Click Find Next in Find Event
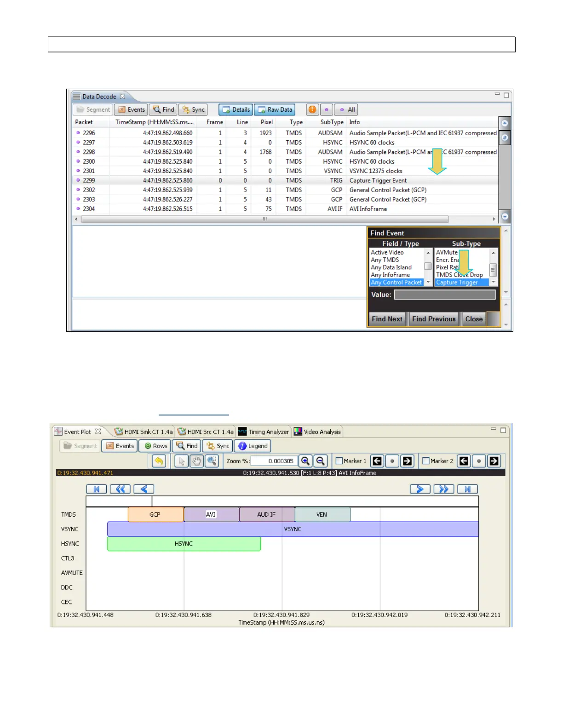 click(x=387, y=319)
